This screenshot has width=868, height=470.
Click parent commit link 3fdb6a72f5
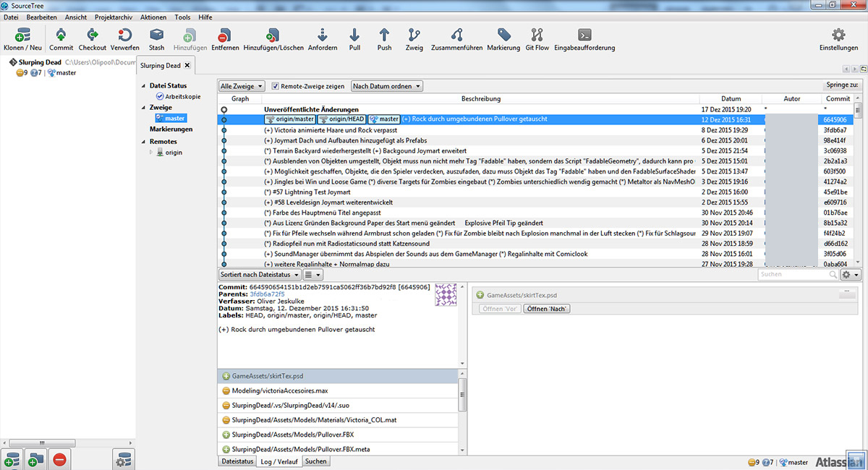(x=267, y=294)
